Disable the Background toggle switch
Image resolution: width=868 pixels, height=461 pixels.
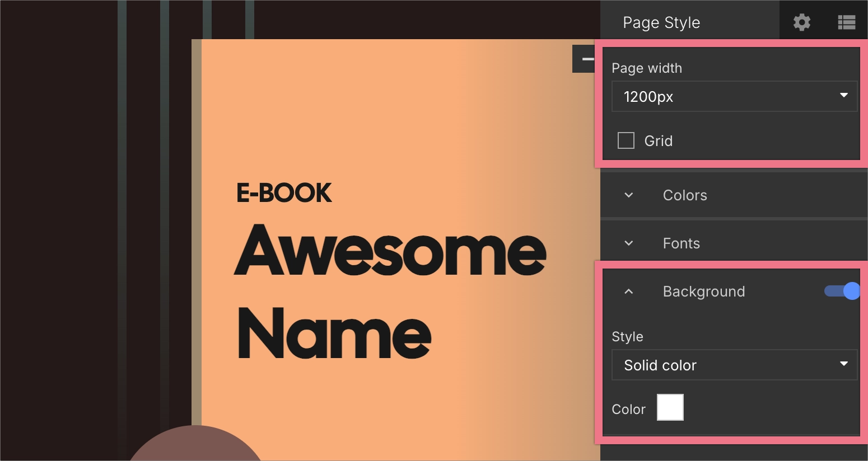[841, 291]
